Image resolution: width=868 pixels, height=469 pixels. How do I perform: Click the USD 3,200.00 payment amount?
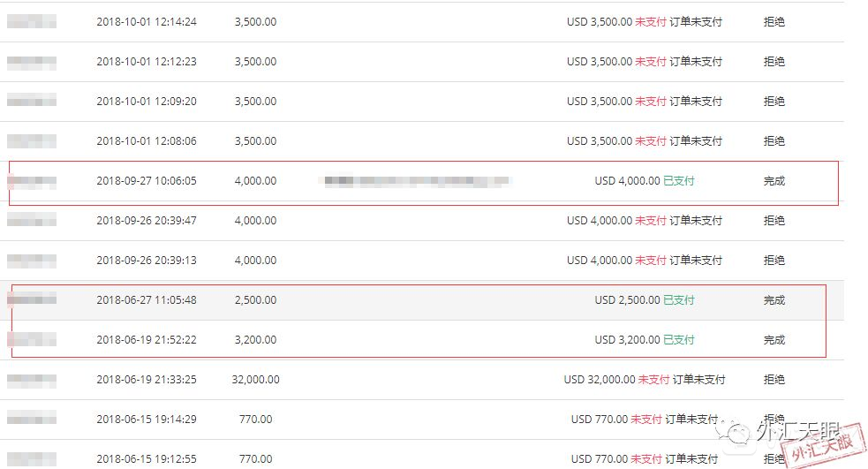pos(627,340)
